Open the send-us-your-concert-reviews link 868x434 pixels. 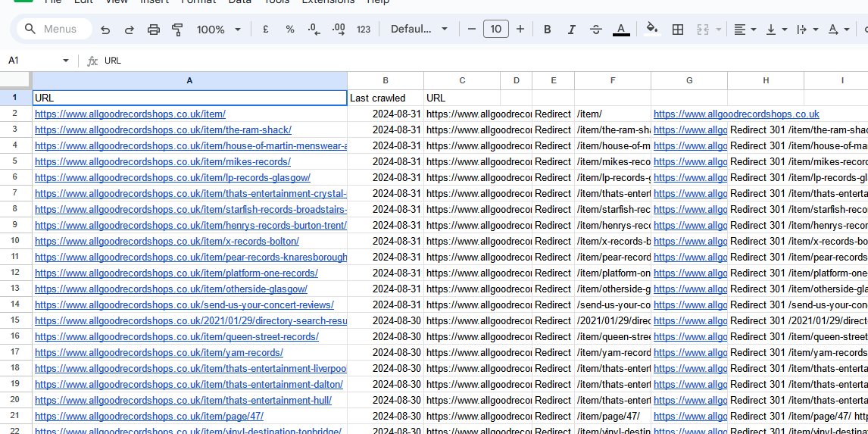coord(184,305)
